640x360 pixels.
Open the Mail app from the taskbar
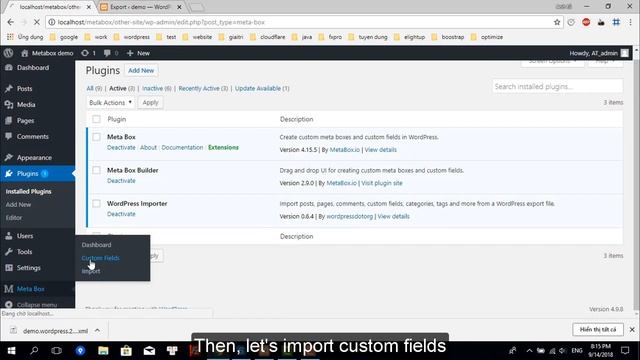(x=149, y=350)
